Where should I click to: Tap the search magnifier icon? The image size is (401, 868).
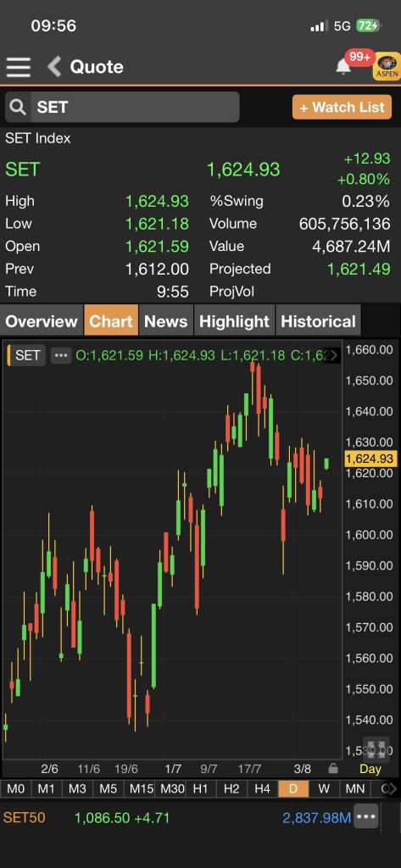pyautogui.click(x=19, y=107)
